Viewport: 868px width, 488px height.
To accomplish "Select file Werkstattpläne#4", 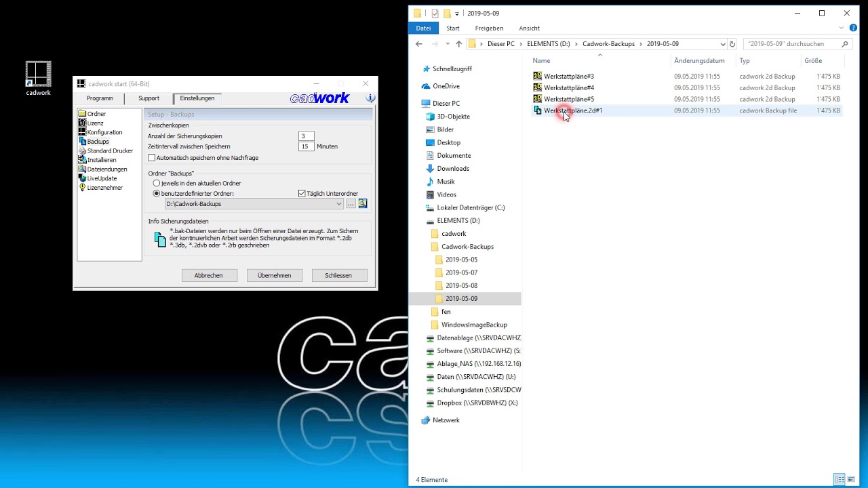I will click(564, 87).
